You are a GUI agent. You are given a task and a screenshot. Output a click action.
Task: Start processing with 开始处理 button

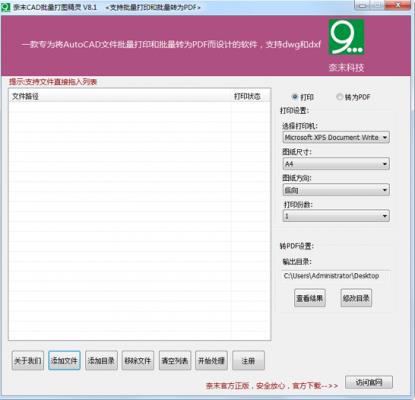click(212, 360)
